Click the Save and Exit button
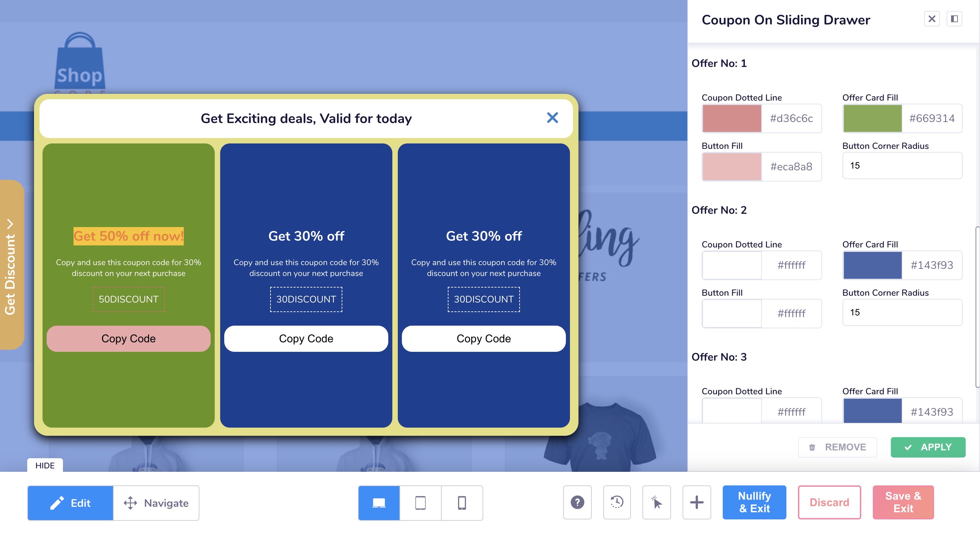The image size is (980, 533). point(903,502)
